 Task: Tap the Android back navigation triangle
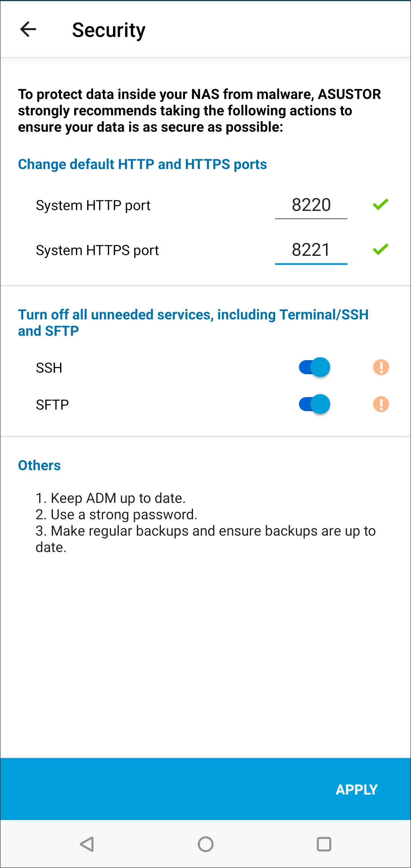87,844
